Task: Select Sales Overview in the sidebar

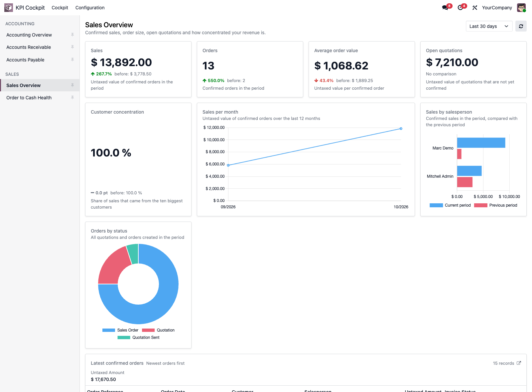Action: tap(23, 85)
